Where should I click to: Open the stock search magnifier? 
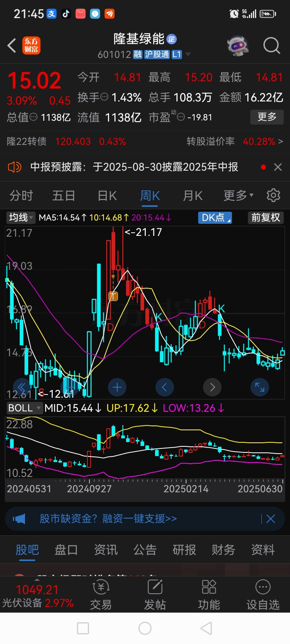click(271, 45)
